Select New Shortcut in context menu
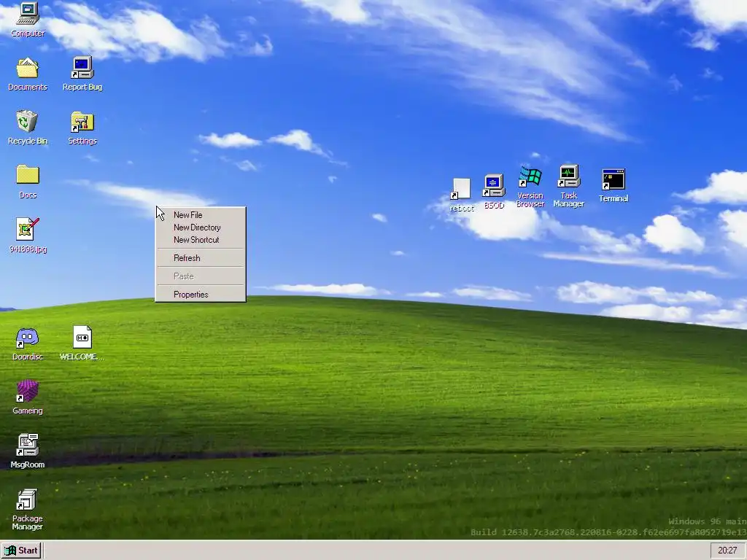 [201, 239]
